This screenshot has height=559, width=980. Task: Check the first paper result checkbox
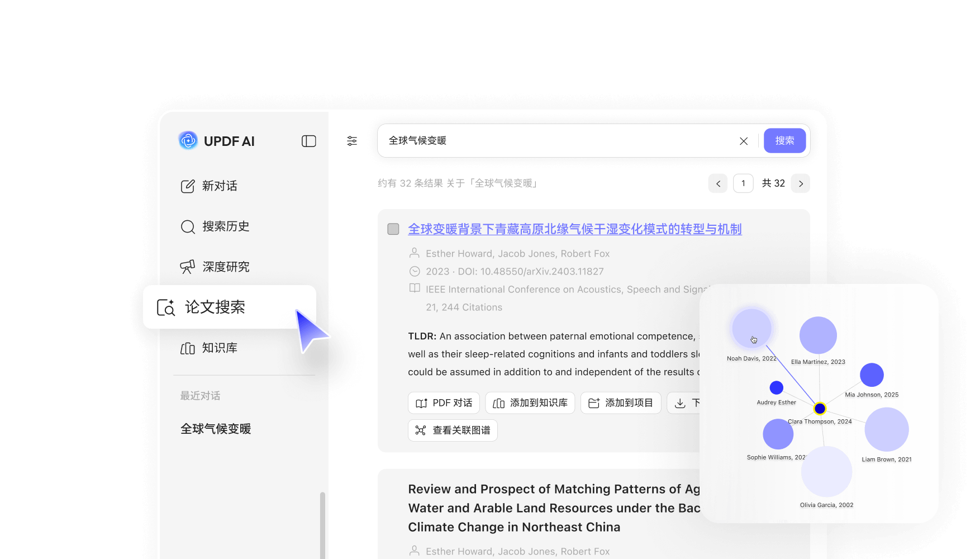[393, 229]
